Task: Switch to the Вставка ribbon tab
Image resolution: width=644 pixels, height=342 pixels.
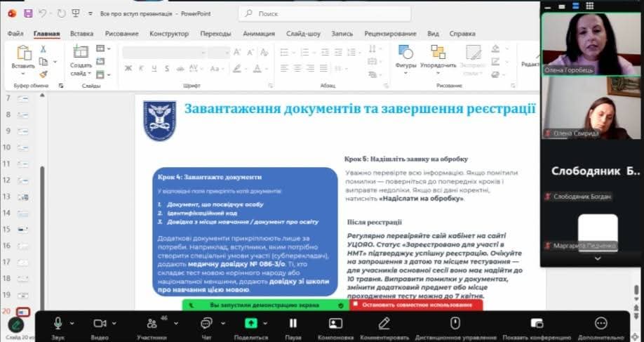Action: 81,33
